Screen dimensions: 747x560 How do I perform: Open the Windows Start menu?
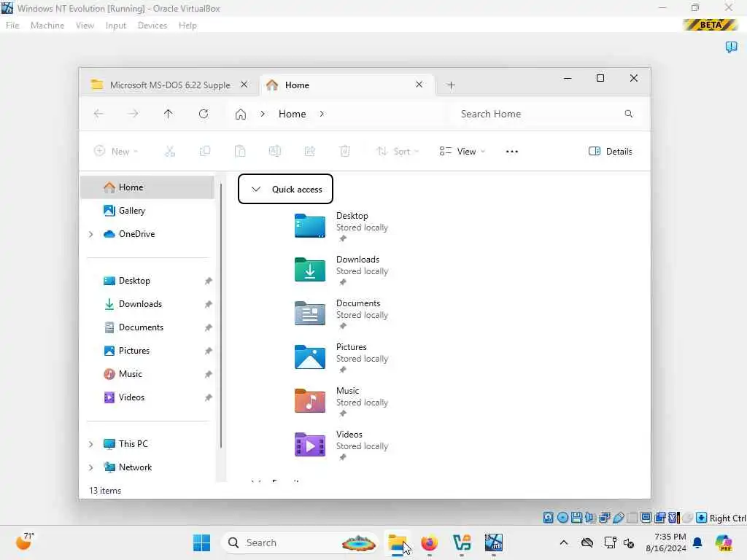point(202,542)
